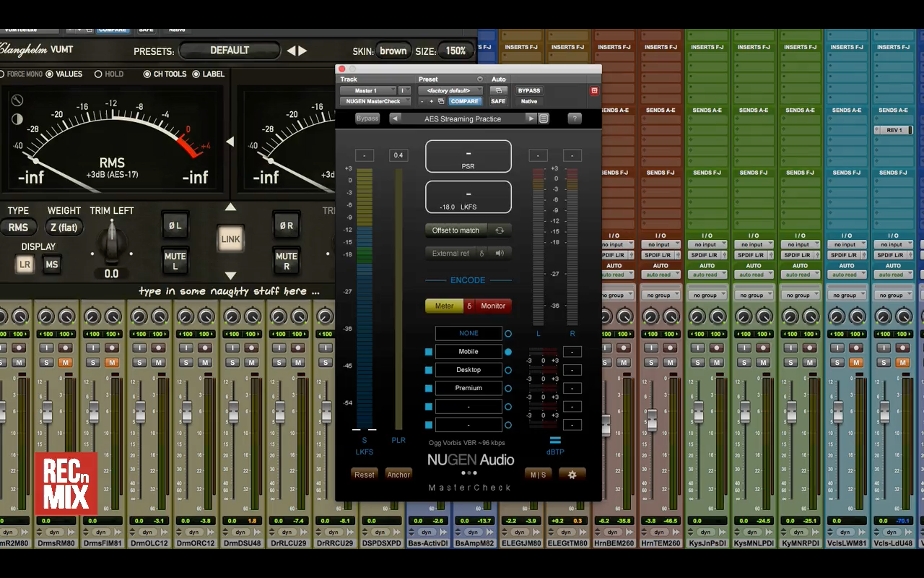
Task: Toggle the LINK channels button
Action: [230, 239]
